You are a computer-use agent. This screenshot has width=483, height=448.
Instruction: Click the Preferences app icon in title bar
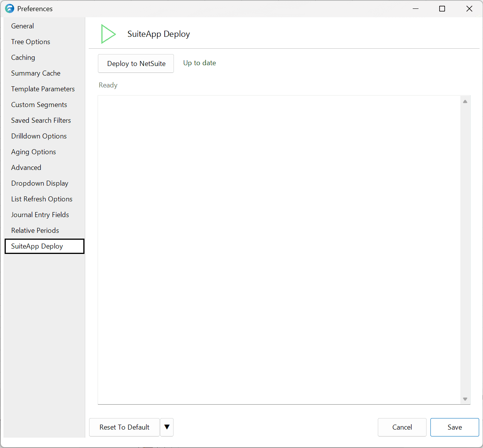point(10,8)
